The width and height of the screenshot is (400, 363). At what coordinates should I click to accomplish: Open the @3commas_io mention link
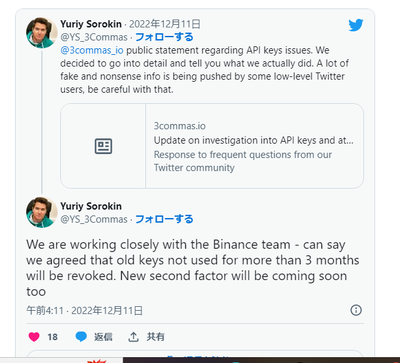pos(92,50)
